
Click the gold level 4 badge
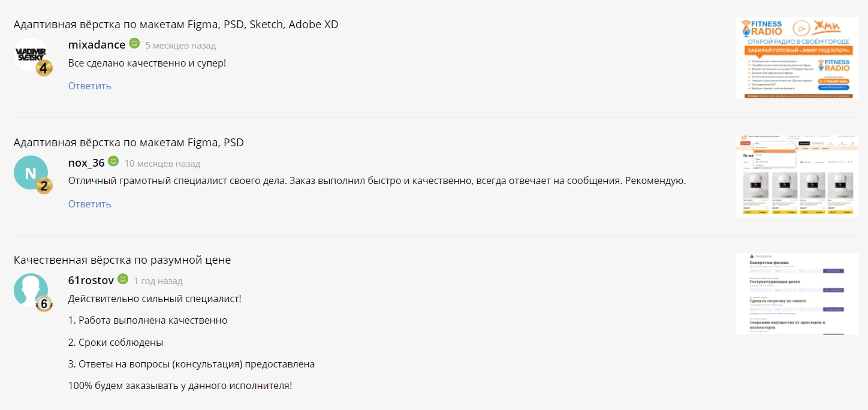click(44, 68)
